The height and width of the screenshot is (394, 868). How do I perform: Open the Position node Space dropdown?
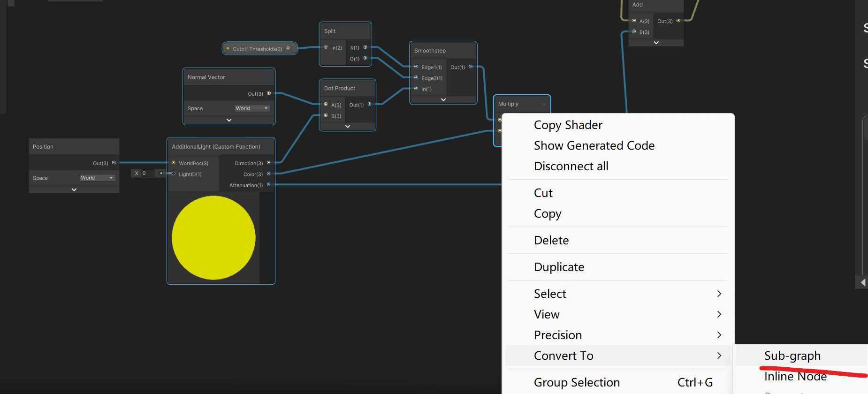[x=97, y=178]
